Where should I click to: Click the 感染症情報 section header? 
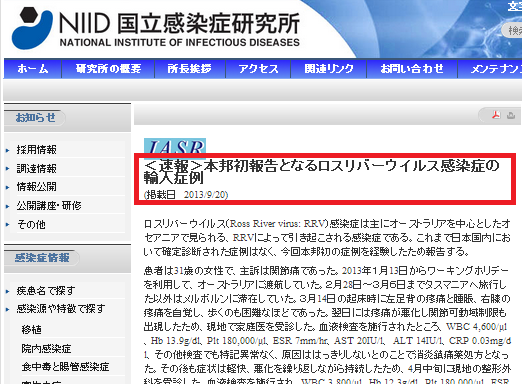(x=42, y=258)
